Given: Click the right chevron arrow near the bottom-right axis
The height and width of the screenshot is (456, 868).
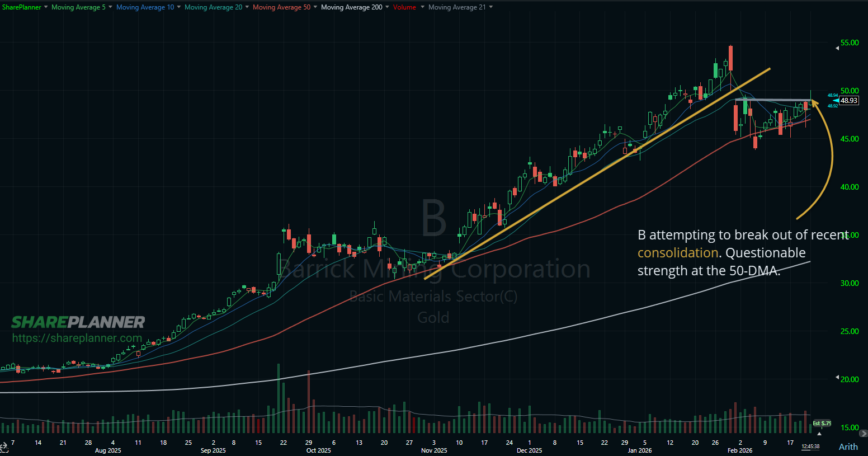Looking at the screenshot, I should [x=864, y=434].
